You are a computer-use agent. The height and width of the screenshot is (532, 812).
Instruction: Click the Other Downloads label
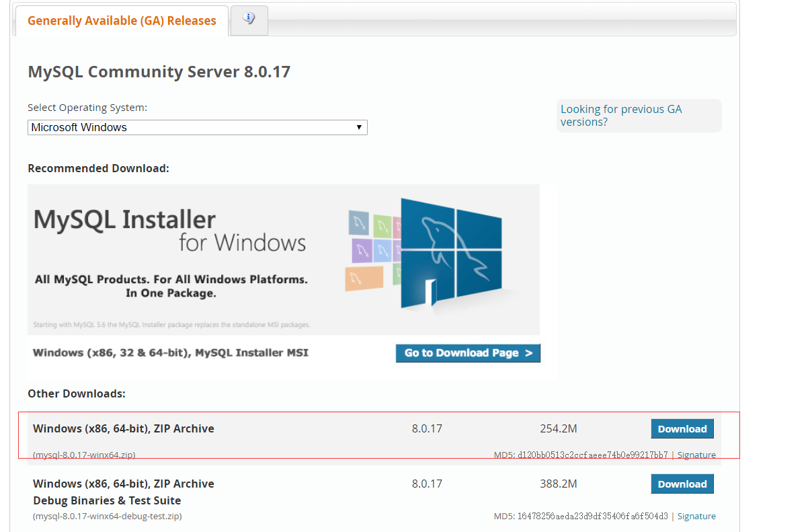click(x=77, y=393)
